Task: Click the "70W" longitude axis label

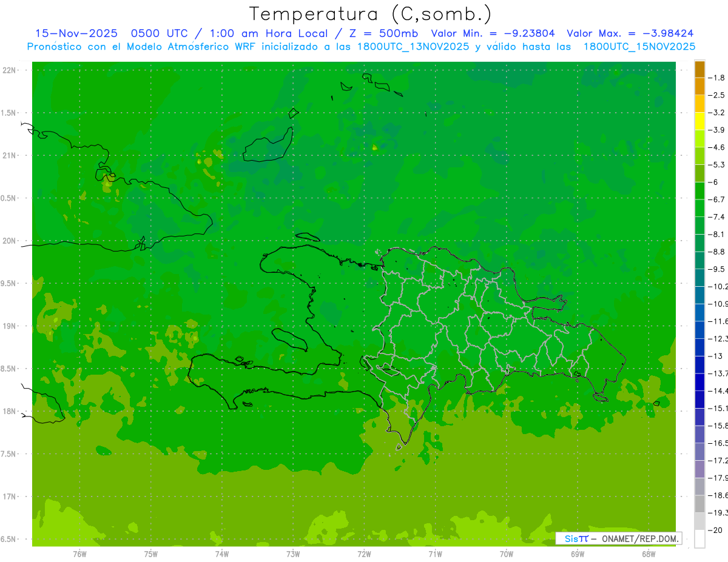Action: 507,554
